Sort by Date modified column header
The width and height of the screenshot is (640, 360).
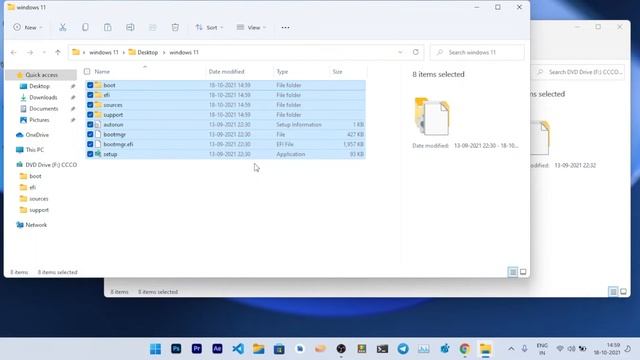pyautogui.click(x=227, y=71)
